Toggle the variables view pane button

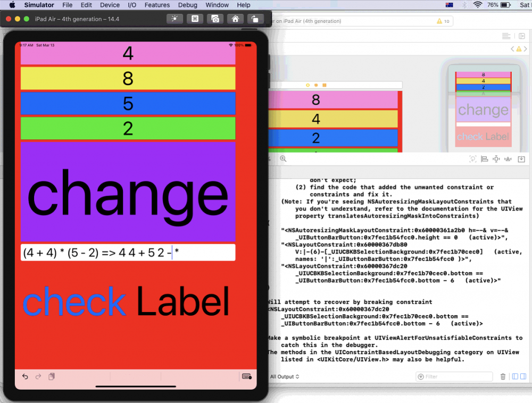click(514, 376)
